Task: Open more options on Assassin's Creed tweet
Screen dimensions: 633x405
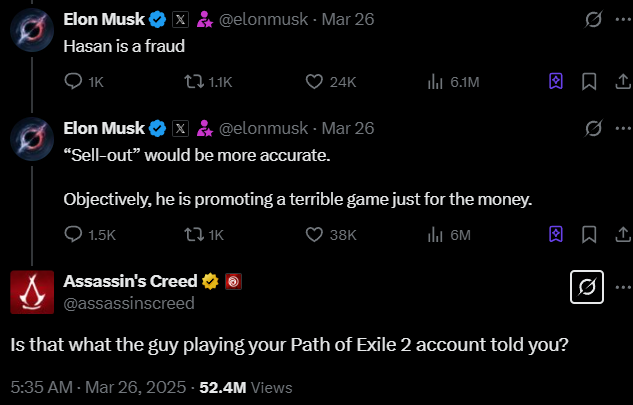Action: click(622, 289)
